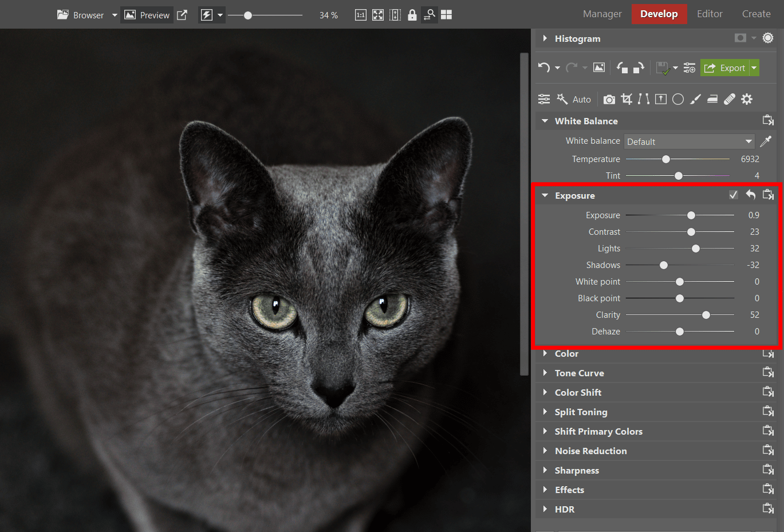Click the white balance eyedropper
Image resolution: width=784 pixels, height=532 pixels.
click(x=766, y=141)
